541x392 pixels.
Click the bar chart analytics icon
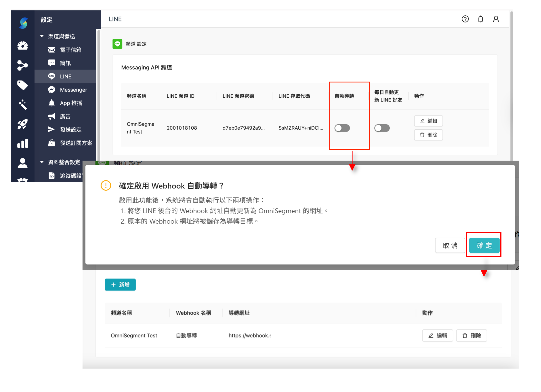(x=22, y=144)
